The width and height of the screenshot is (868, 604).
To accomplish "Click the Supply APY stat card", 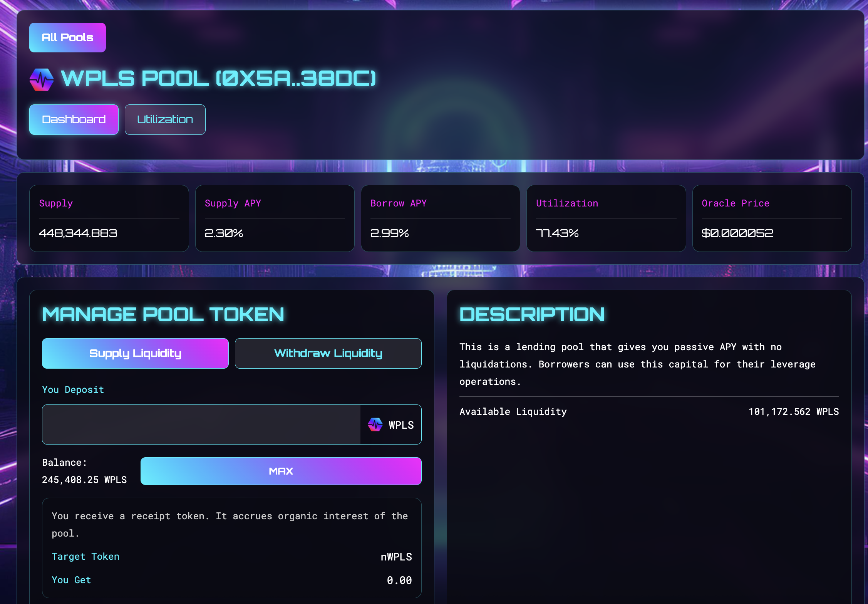I will (275, 218).
